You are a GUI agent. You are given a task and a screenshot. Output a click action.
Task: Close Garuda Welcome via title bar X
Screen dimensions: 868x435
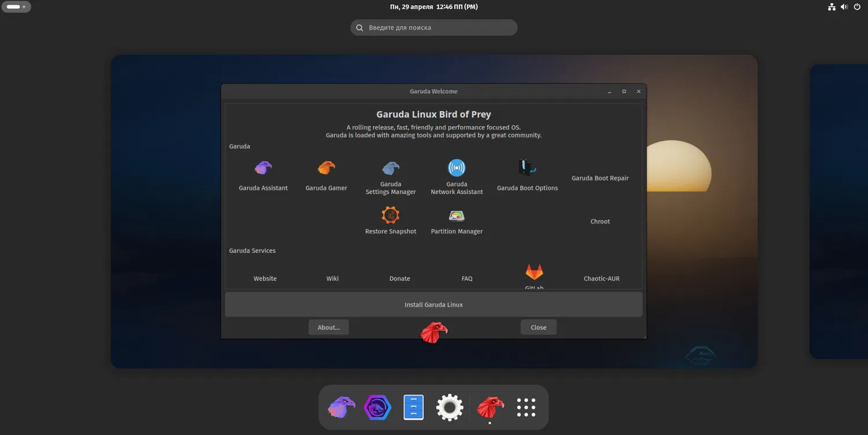(x=639, y=92)
